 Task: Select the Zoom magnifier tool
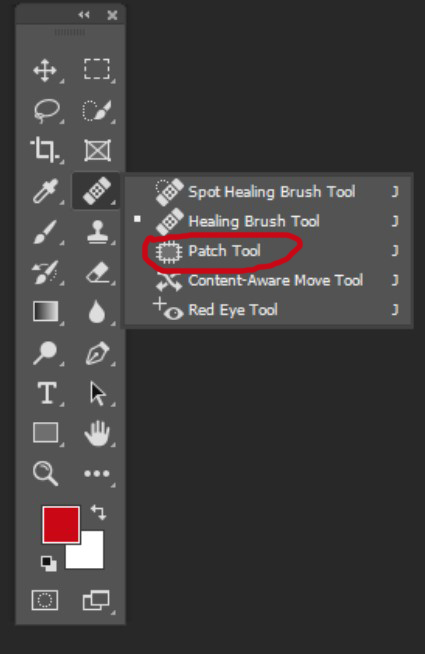point(45,473)
